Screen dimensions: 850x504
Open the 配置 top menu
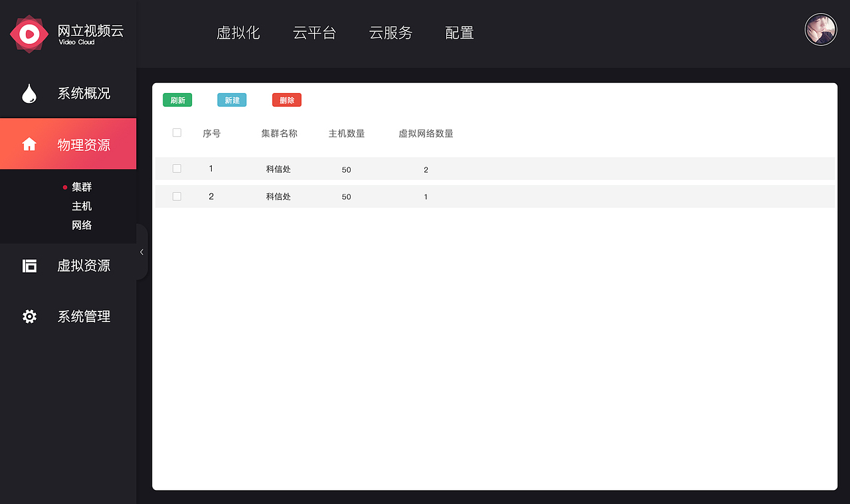pos(460,33)
